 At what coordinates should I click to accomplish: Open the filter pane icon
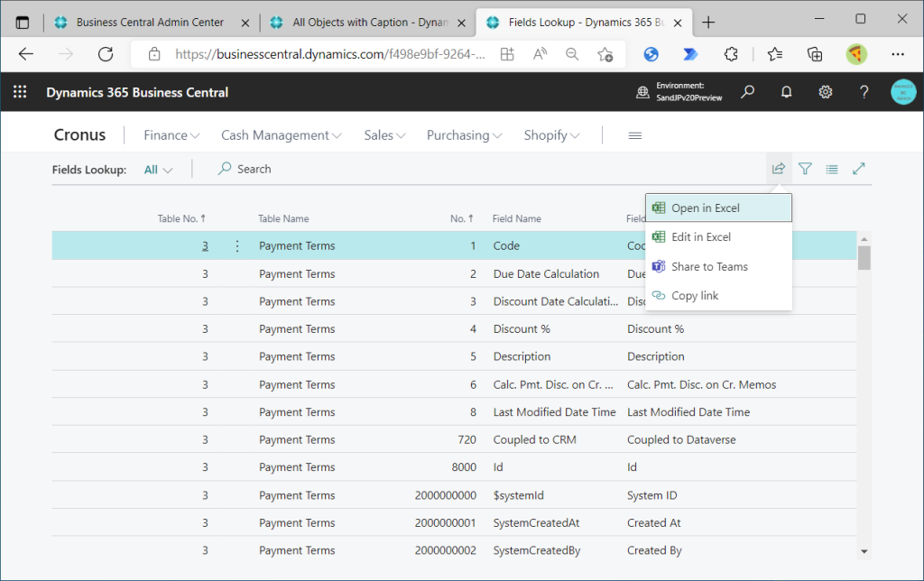pos(805,169)
